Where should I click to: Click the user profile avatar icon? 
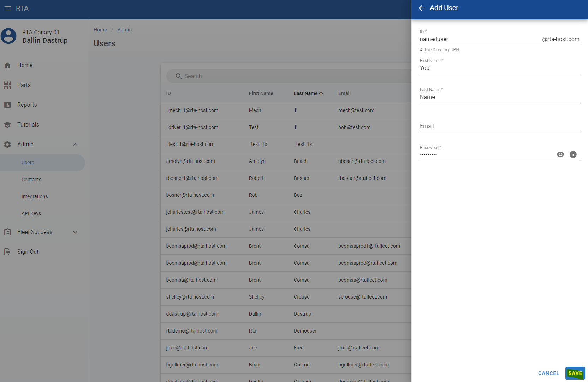point(9,36)
